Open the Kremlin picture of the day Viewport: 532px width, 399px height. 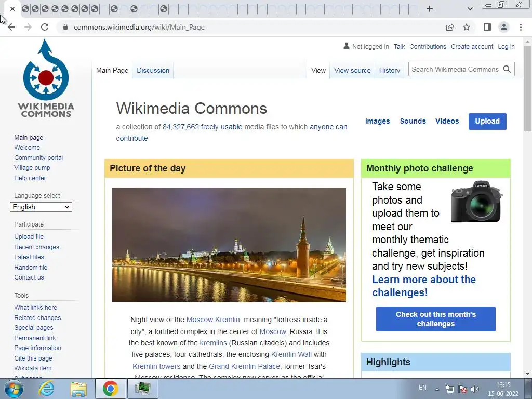[229, 245]
